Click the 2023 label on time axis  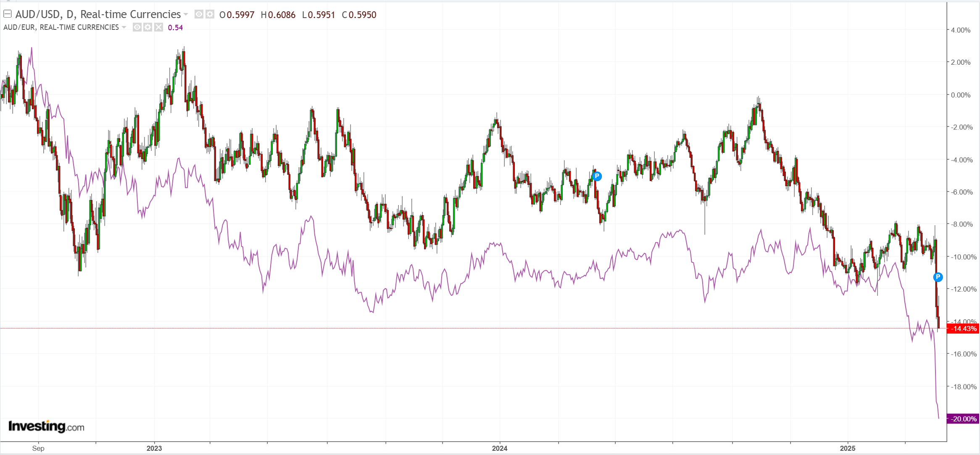coord(154,448)
